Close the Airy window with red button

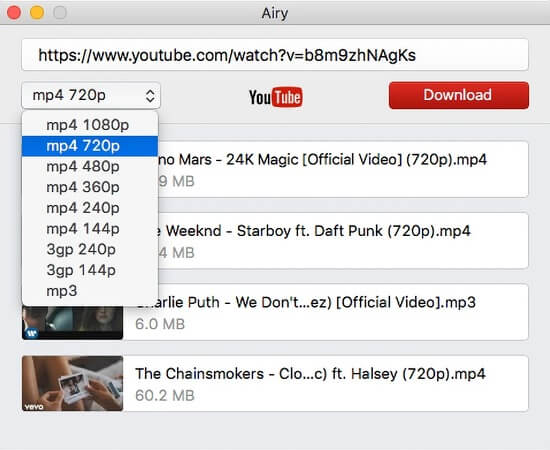pos(14,13)
